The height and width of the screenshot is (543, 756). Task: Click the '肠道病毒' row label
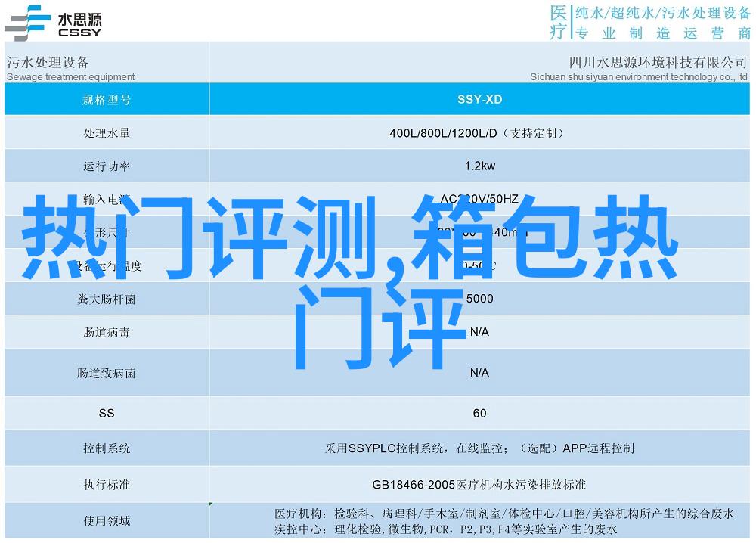pyautogui.click(x=107, y=332)
